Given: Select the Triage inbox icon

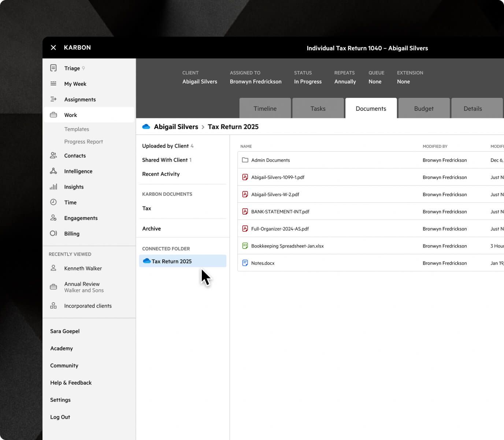Looking at the screenshot, I should tap(53, 68).
